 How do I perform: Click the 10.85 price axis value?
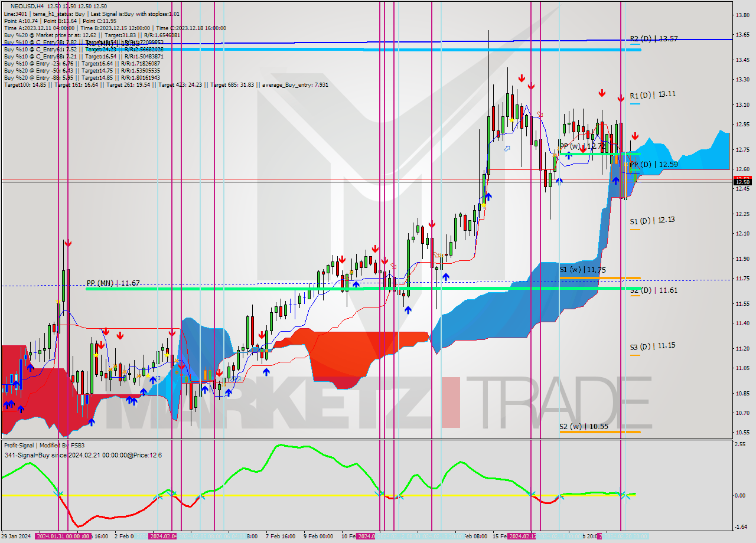[x=742, y=394]
